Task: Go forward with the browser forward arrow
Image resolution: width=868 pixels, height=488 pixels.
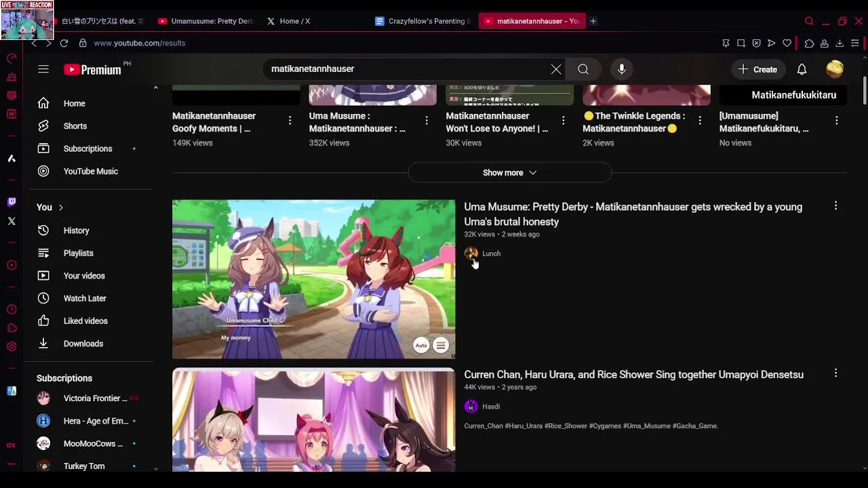Action: tap(48, 43)
